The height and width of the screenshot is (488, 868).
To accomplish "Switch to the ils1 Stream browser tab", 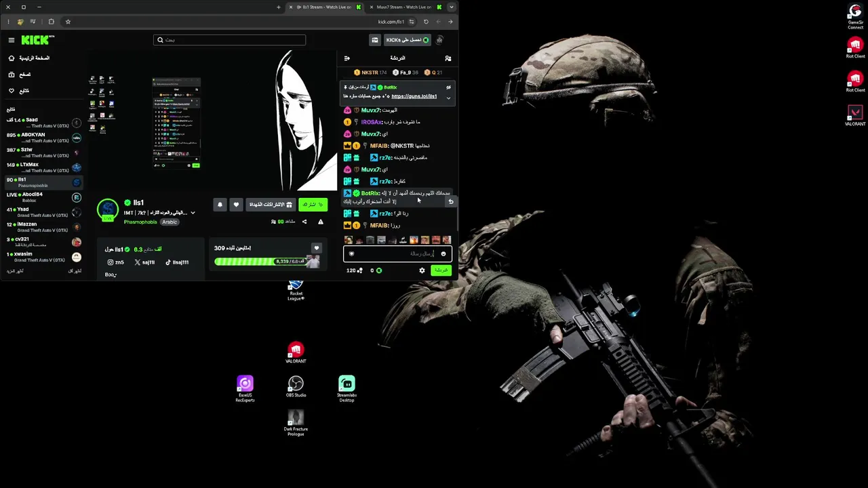I will [326, 7].
